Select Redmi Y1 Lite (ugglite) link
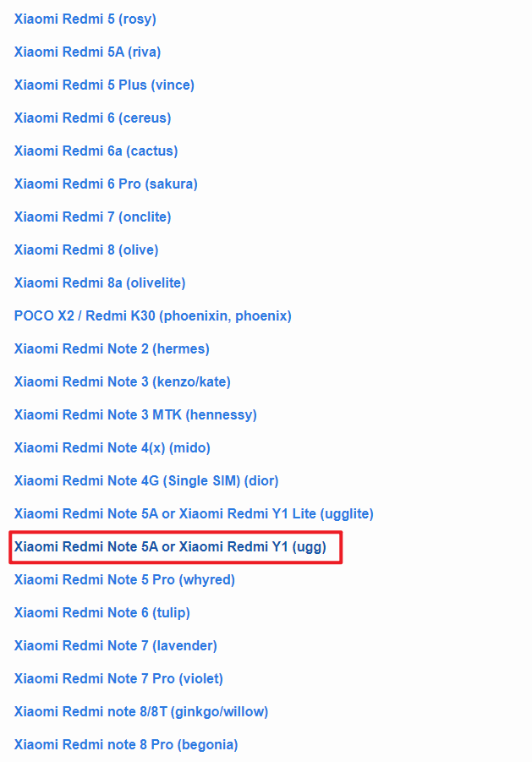 point(194,514)
